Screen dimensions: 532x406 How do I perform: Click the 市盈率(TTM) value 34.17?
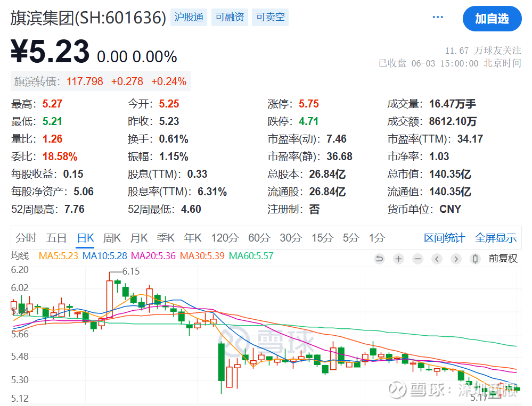(470, 139)
